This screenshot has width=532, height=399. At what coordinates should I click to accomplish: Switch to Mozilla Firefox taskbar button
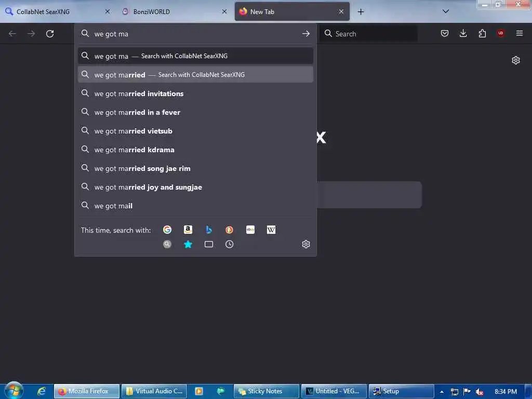click(x=87, y=391)
